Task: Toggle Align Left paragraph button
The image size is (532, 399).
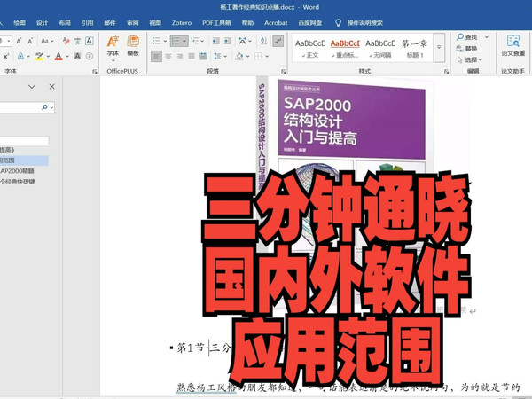Action: pyautogui.click(x=156, y=56)
